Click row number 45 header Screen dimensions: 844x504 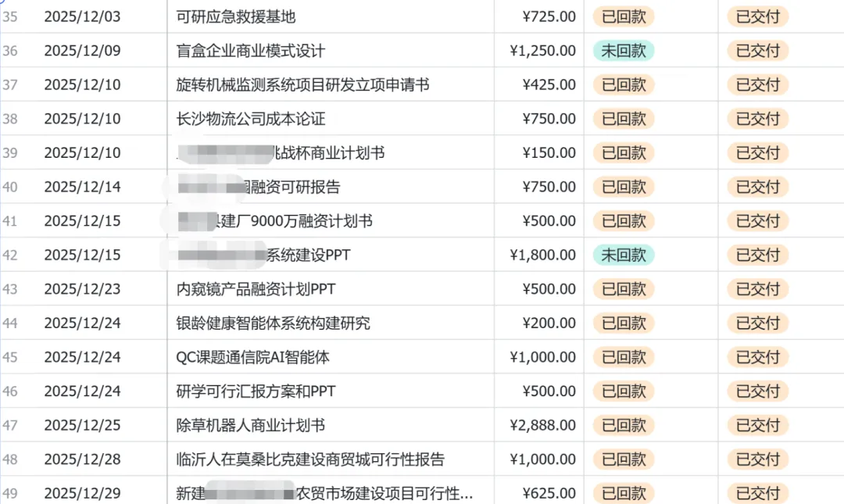point(10,357)
